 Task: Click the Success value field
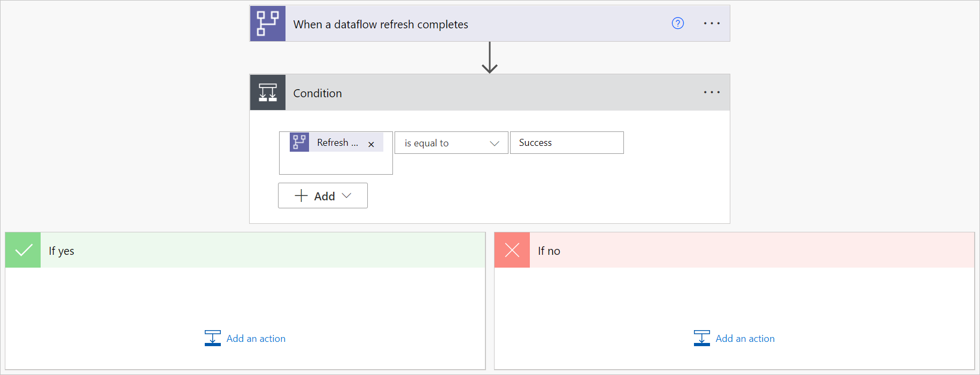point(567,143)
